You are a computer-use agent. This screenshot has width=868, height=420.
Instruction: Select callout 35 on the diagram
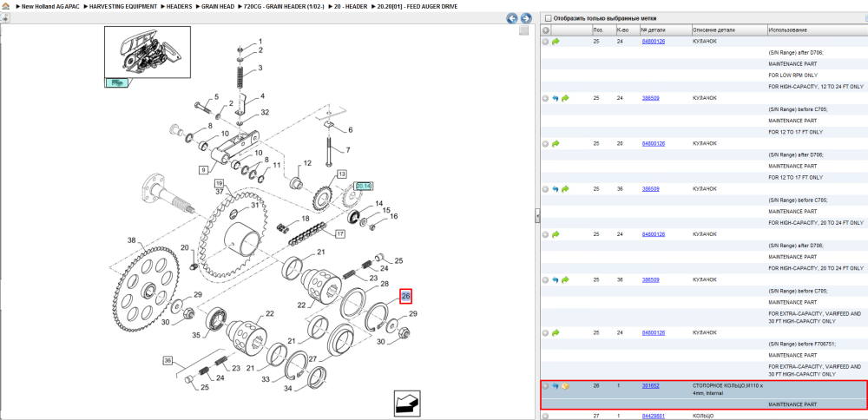click(x=195, y=334)
